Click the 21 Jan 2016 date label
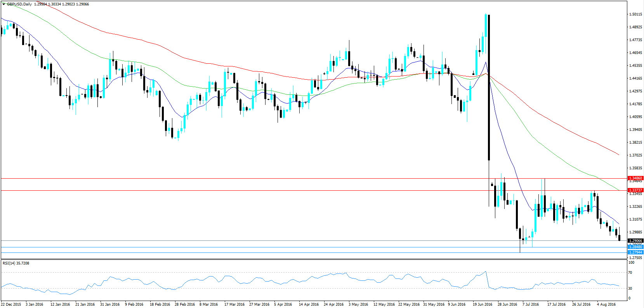 tap(85, 305)
